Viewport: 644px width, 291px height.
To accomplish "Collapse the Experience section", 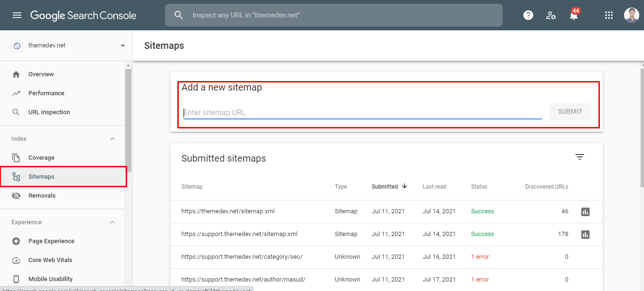I will click(x=112, y=222).
